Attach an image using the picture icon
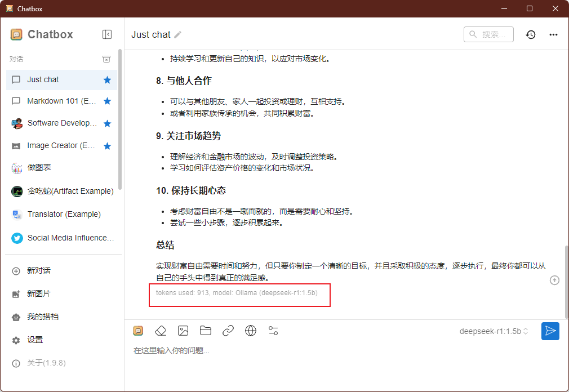Image resolution: width=569 pixels, height=392 pixels. click(183, 331)
